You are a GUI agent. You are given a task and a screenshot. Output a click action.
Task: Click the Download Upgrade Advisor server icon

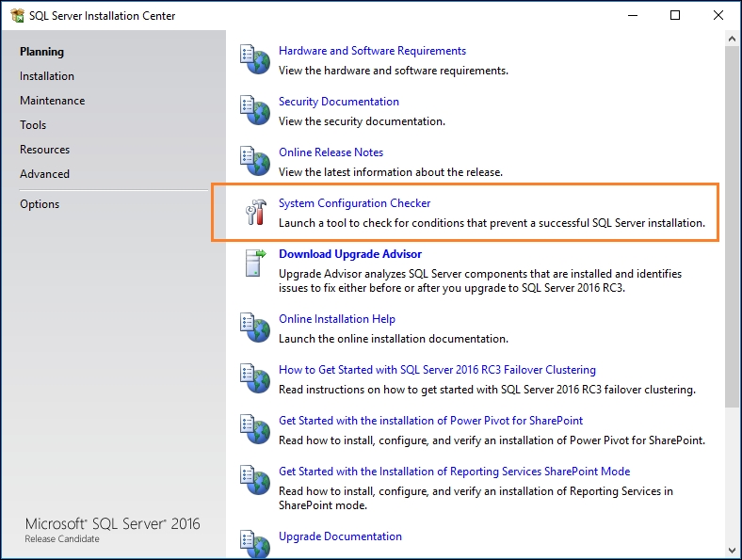coord(255,263)
